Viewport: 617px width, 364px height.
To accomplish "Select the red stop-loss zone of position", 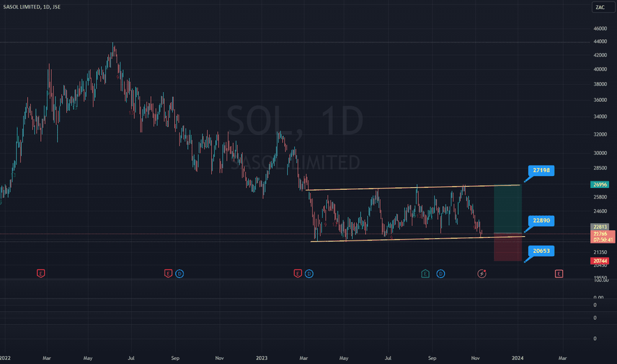I will click(x=508, y=248).
